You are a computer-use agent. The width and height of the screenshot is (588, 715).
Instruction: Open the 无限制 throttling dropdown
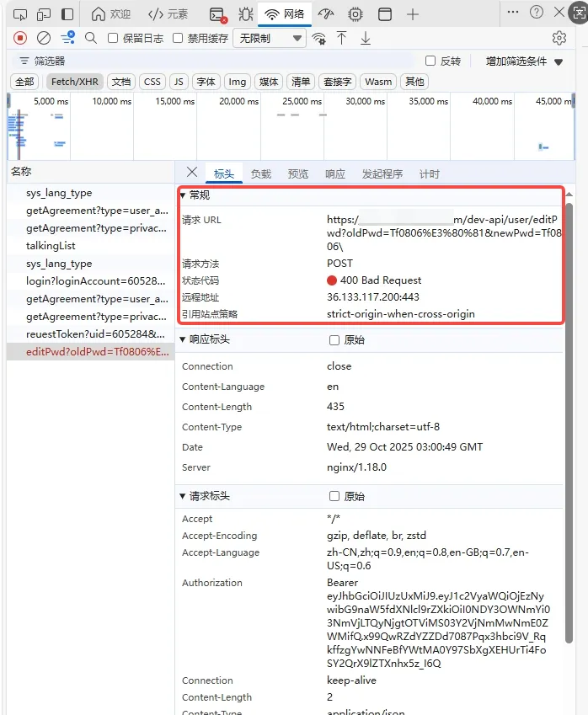coord(269,38)
